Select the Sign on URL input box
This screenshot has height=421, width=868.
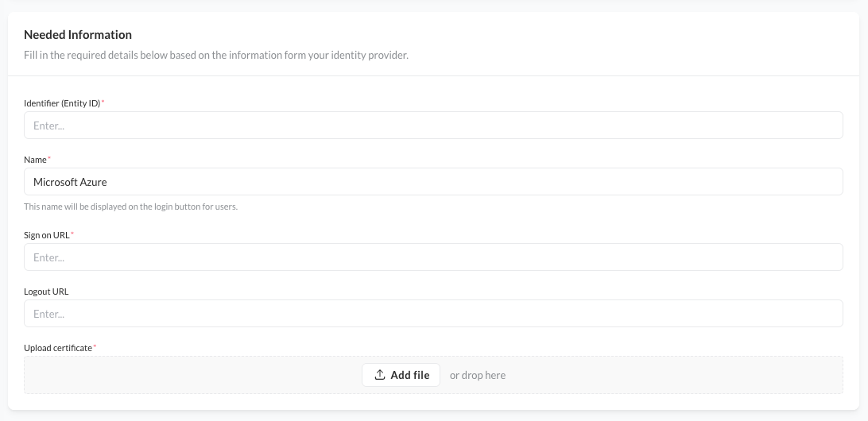click(433, 257)
